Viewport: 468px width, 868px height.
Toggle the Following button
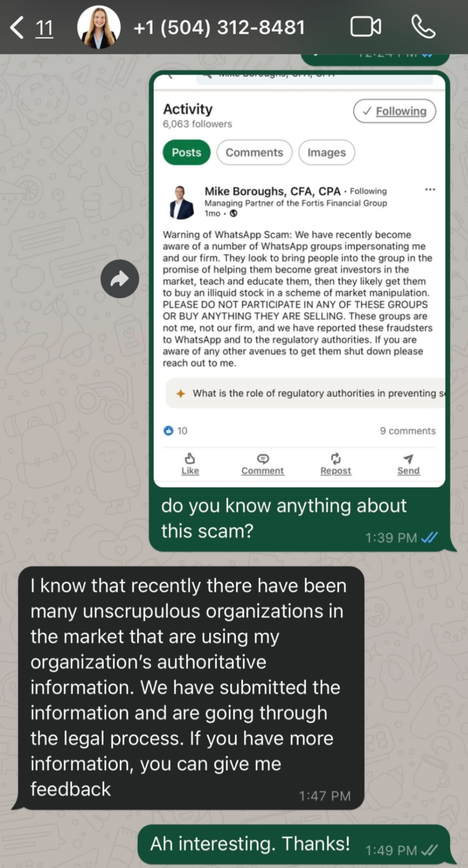[x=394, y=111]
